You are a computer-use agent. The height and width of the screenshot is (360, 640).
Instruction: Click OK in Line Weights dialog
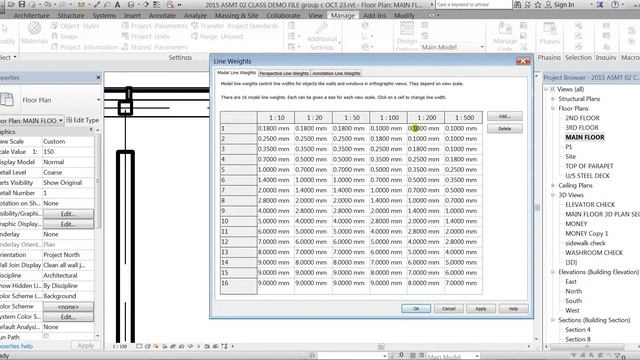click(x=416, y=309)
